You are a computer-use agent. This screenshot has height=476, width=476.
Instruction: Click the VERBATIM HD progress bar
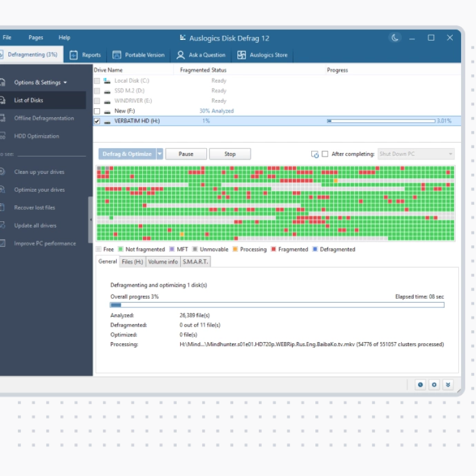(381, 121)
